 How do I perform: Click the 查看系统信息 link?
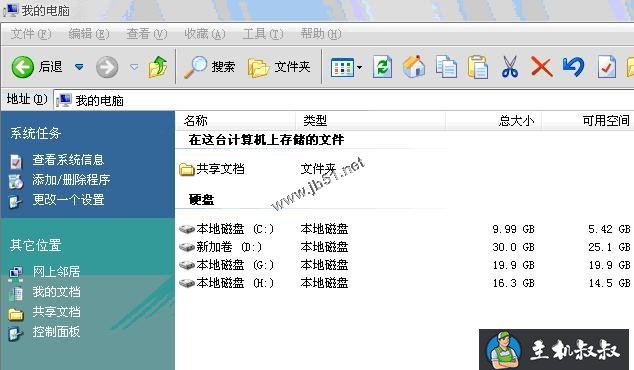pos(68,160)
